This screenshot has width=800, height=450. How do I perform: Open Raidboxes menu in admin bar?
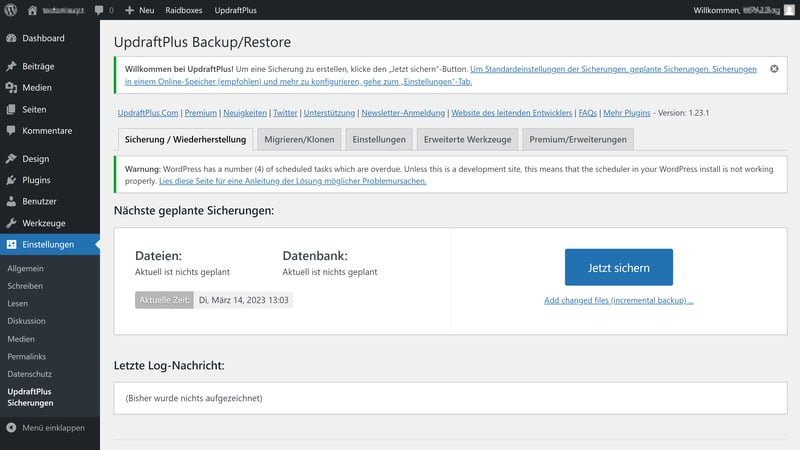point(182,9)
